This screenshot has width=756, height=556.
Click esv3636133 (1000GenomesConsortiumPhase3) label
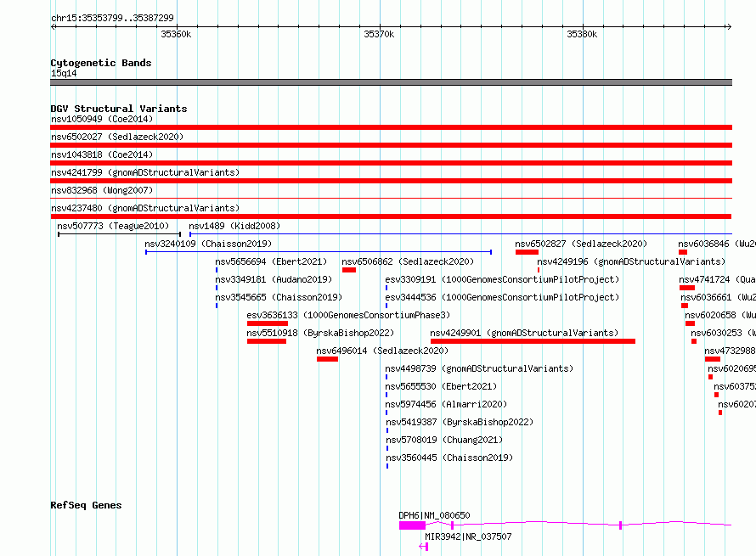point(348,315)
